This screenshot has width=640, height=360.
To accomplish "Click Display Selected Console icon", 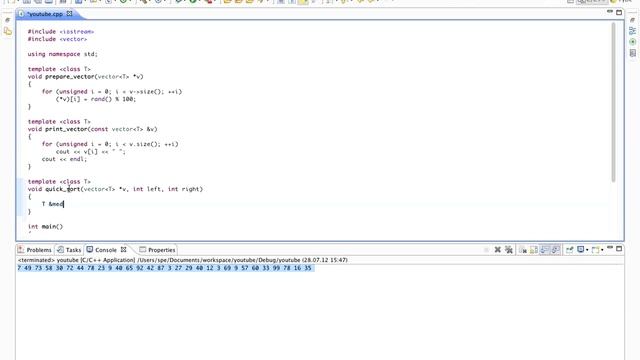I will 580,249.
